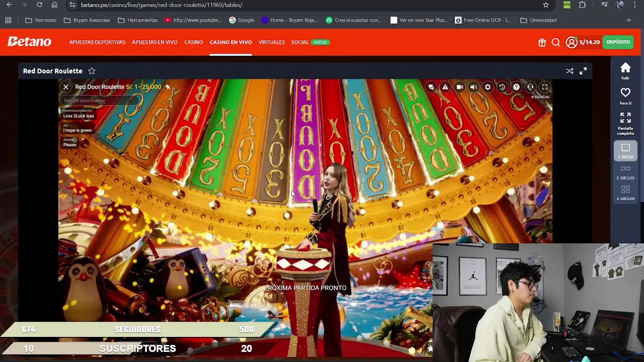644x362 pixels.
Task: Open APUESTAS DEPORTIVAS menu
Action: (x=97, y=42)
